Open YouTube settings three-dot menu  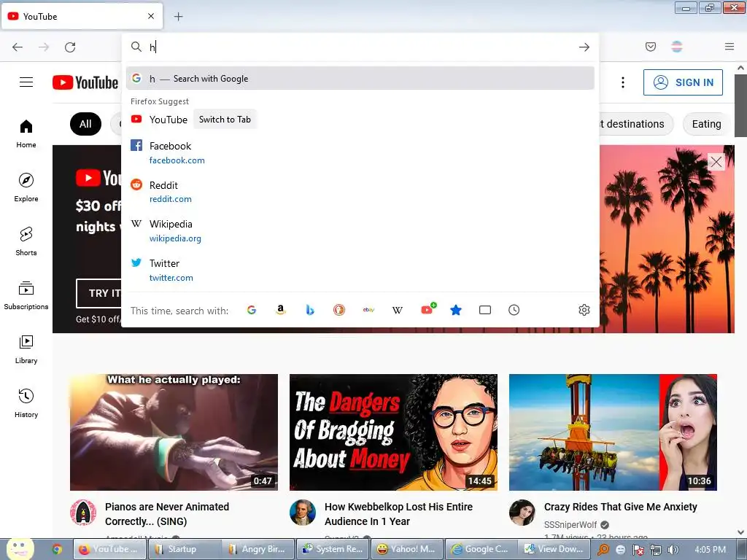pyautogui.click(x=623, y=82)
